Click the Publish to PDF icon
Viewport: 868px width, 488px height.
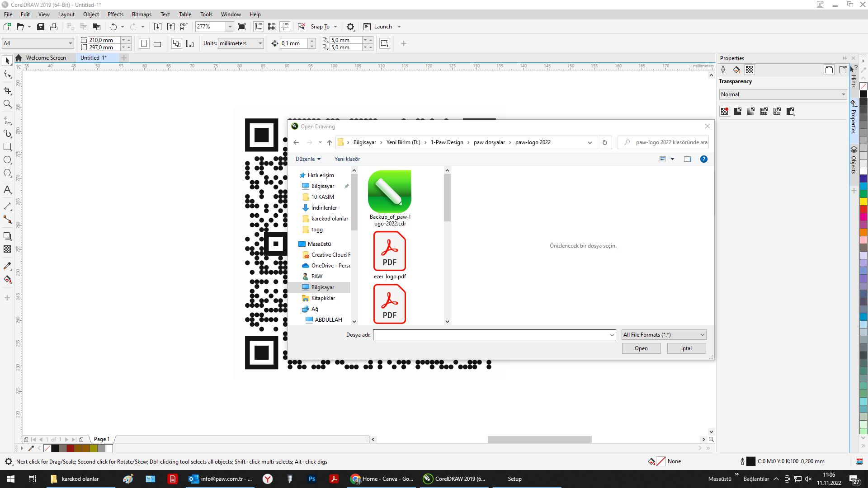click(x=184, y=27)
